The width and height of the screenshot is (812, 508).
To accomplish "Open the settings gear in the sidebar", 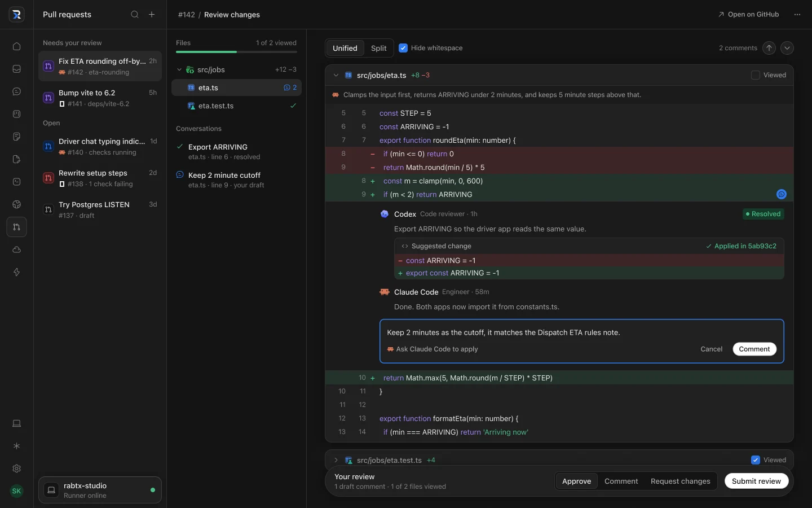I will tap(16, 468).
